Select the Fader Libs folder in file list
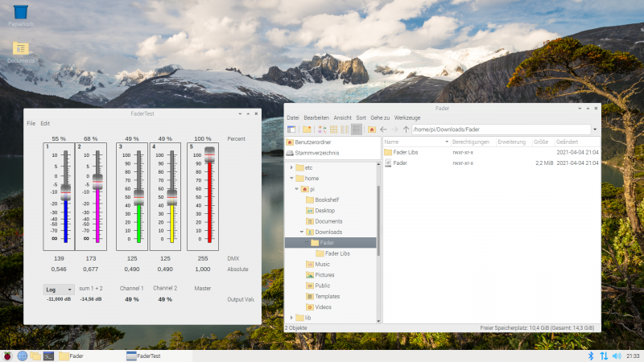Viewport: 644px width, 362px height. pos(405,152)
